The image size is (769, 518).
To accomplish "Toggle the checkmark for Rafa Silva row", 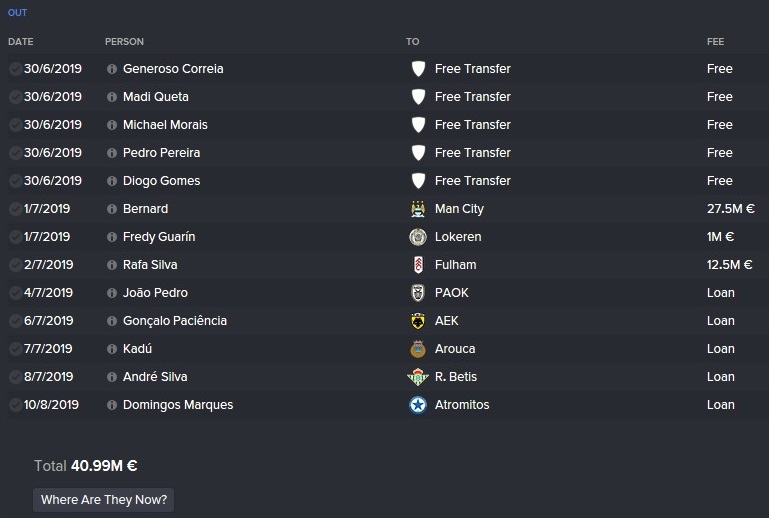I will point(15,265).
